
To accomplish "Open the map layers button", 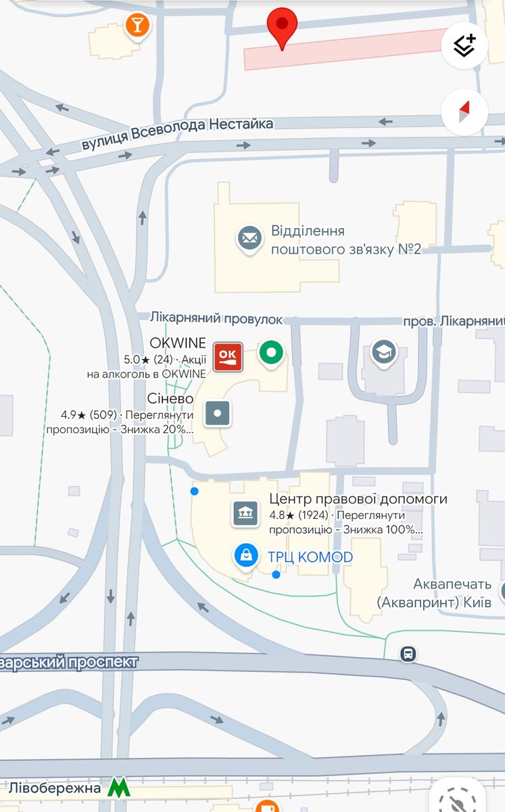I will 464,45.
